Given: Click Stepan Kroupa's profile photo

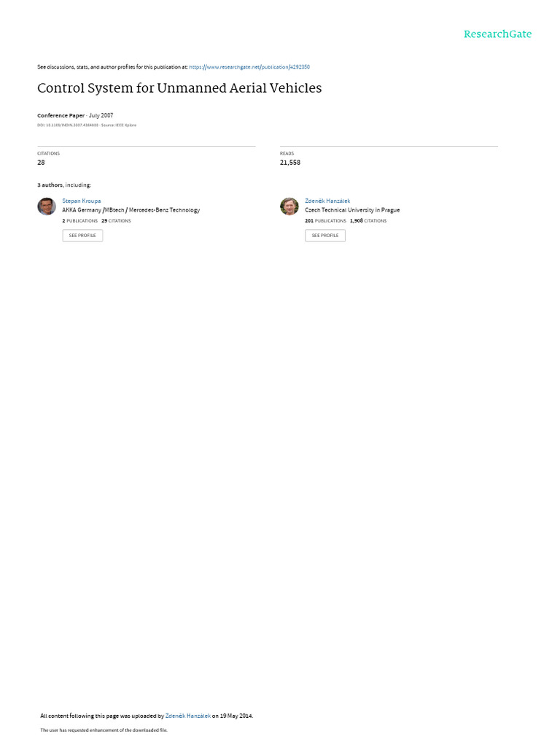Looking at the screenshot, I should [x=47, y=206].
